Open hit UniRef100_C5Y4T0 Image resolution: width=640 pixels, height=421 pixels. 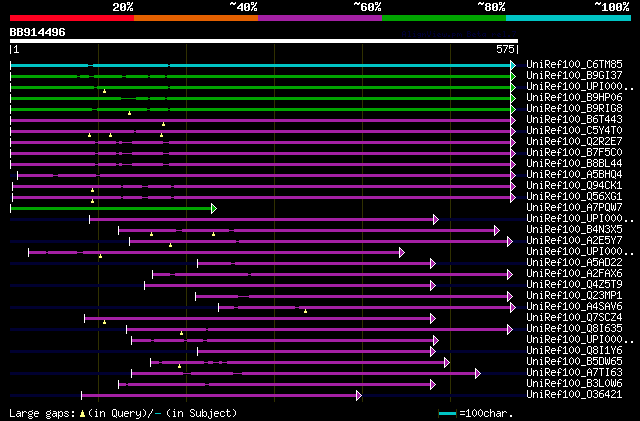tap(574, 130)
